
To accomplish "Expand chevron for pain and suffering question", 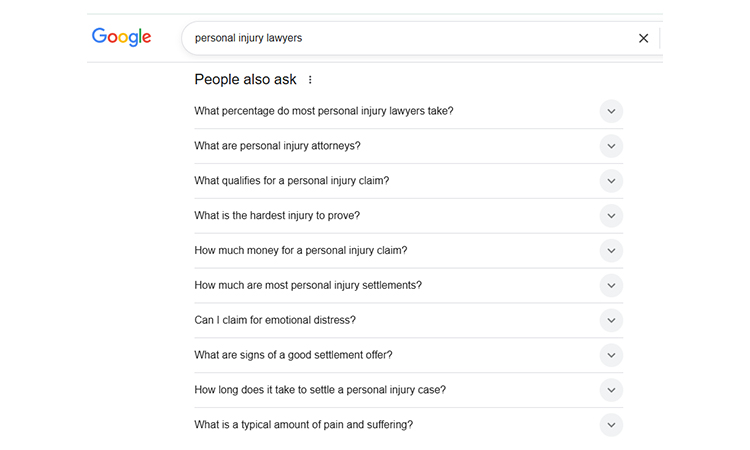I will [611, 425].
